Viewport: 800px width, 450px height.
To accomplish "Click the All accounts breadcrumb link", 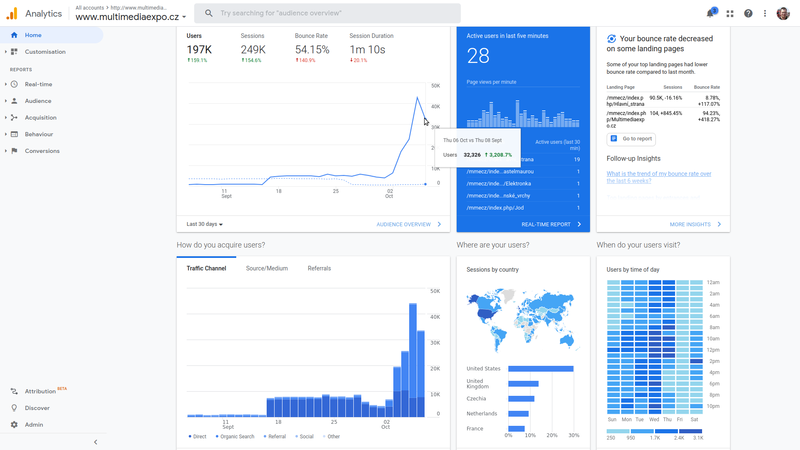I will (89, 8).
